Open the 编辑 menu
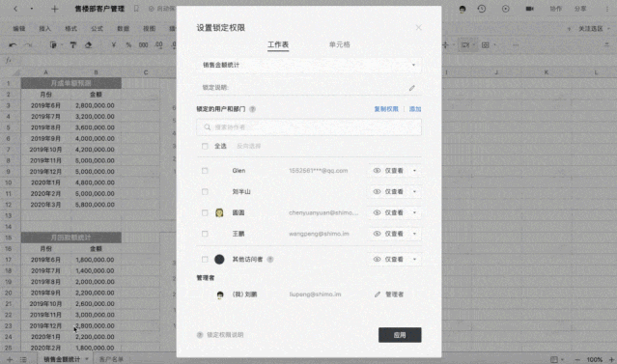 click(x=19, y=28)
